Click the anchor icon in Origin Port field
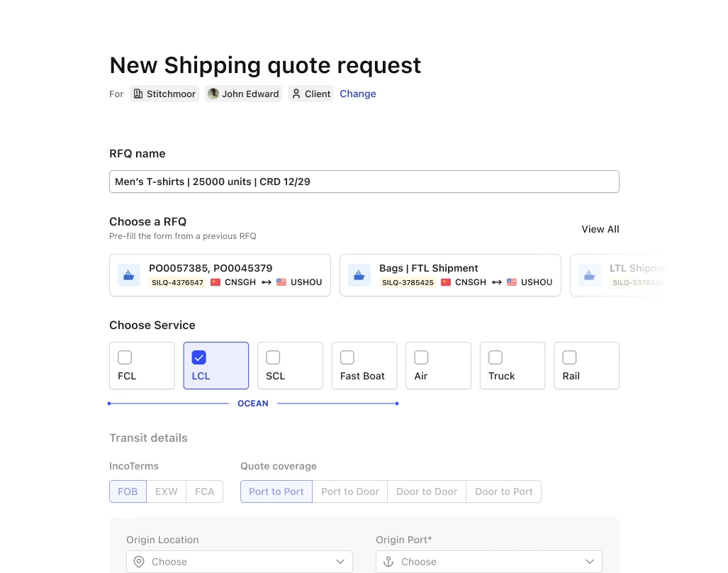The image size is (728, 573). (x=388, y=561)
